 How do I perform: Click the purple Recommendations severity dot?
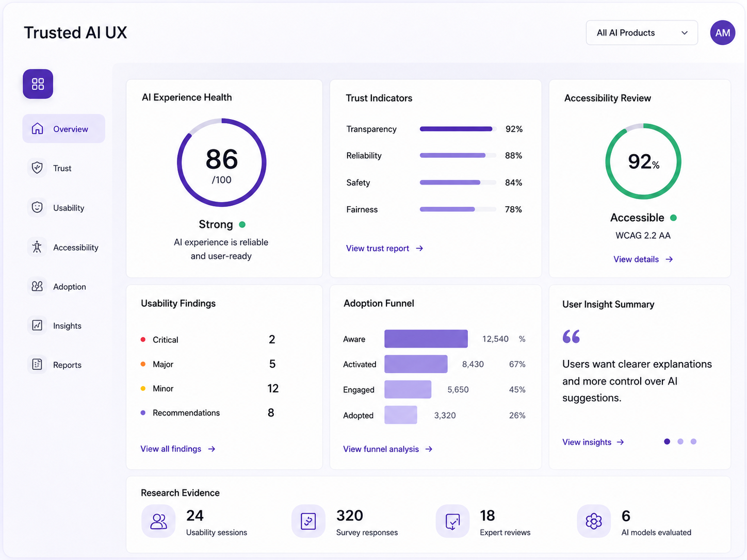tap(143, 413)
